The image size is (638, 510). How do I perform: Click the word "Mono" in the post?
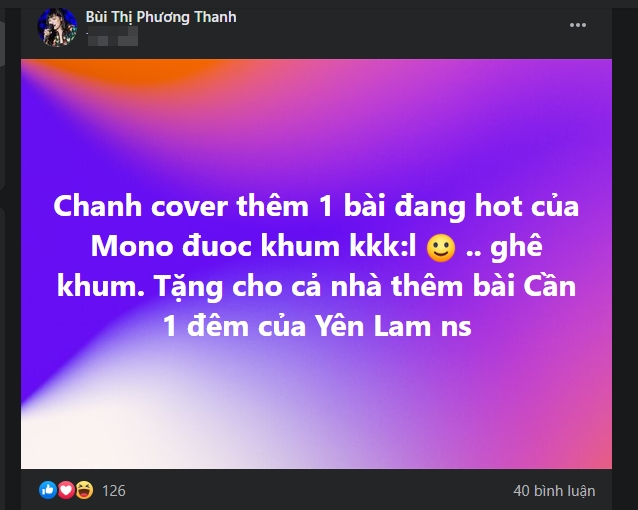point(130,247)
